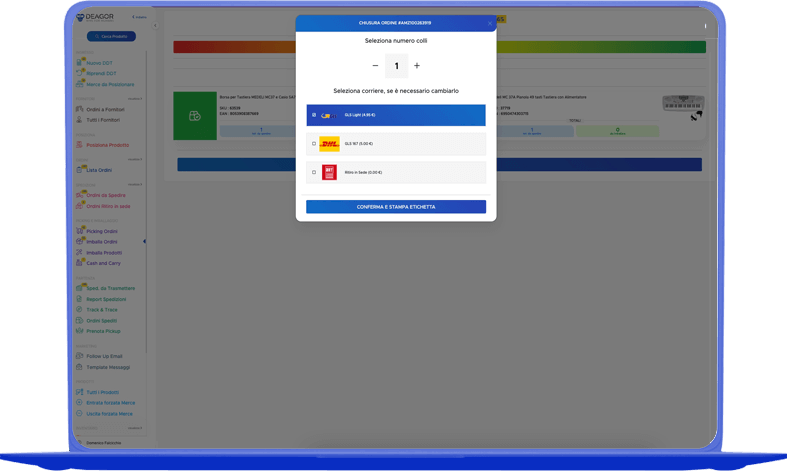787x471 pixels.
Task: Click the red Ritiro in Sede logo
Action: pyautogui.click(x=329, y=172)
